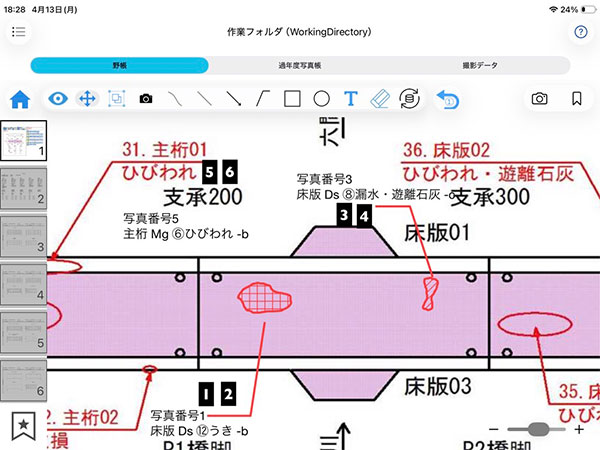Viewport: 600px width, 450px height.
Task: Check the Wi-Fi status icon
Action: coord(553,10)
